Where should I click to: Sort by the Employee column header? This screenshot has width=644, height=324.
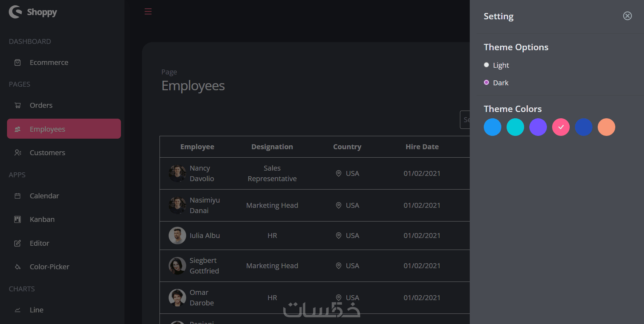[197, 147]
